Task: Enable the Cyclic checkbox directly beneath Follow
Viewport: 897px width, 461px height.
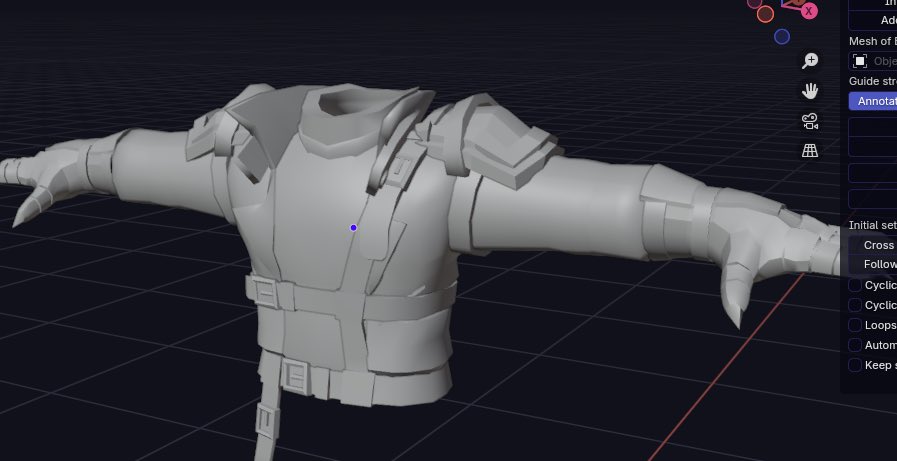Action: click(x=855, y=285)
